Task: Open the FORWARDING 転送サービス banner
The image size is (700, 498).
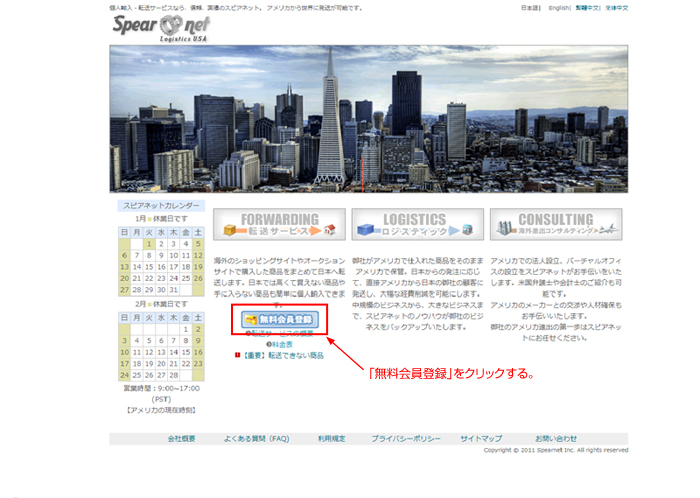Action: (279, 224)
